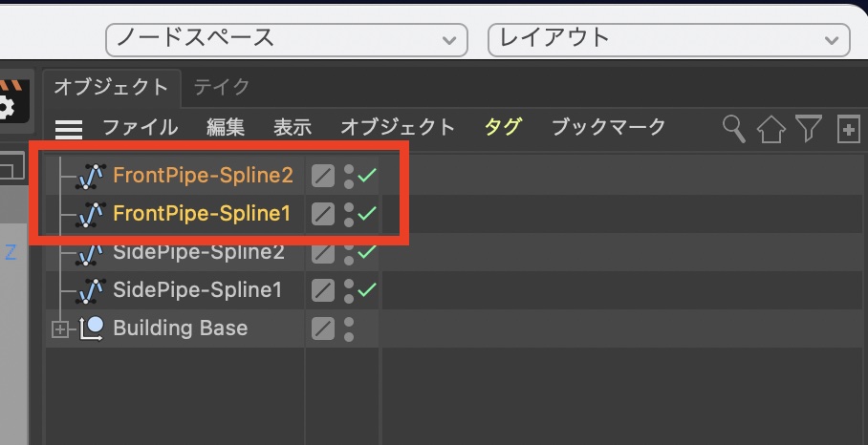Image resolution: width=868 pixels, height=445 pixels.
Task: Switch to the テイク tab
Action: (222, 88)
